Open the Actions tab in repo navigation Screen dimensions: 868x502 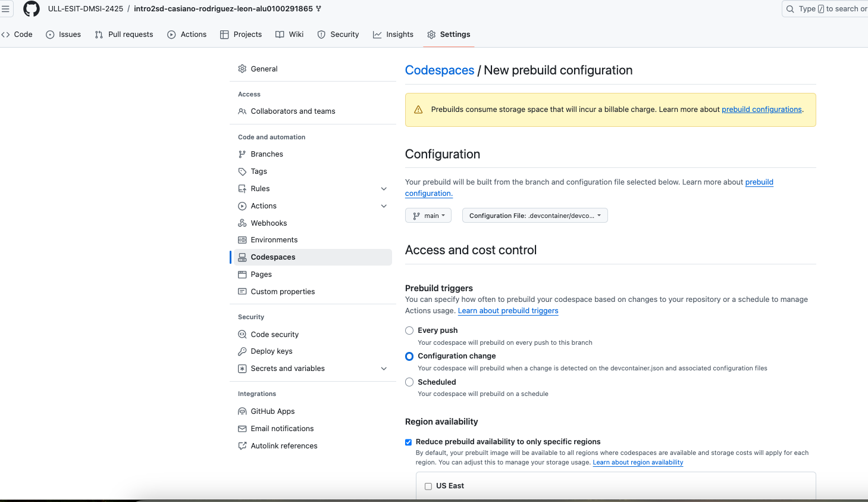pyautogui.click(x=187, y=35)
